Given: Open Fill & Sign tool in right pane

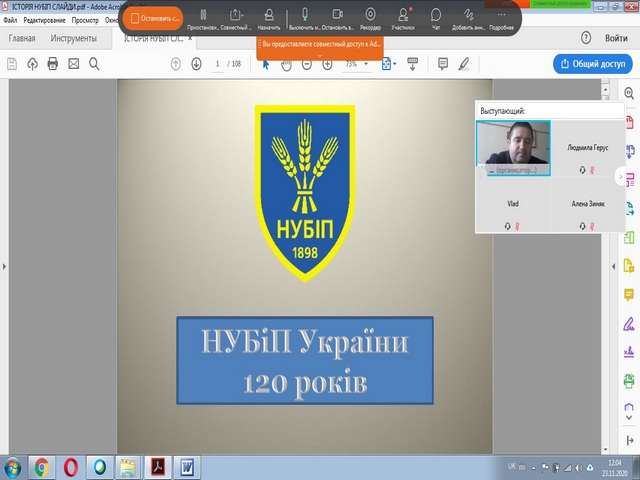Looking at the screenshot, I should (x=629, y=324).
